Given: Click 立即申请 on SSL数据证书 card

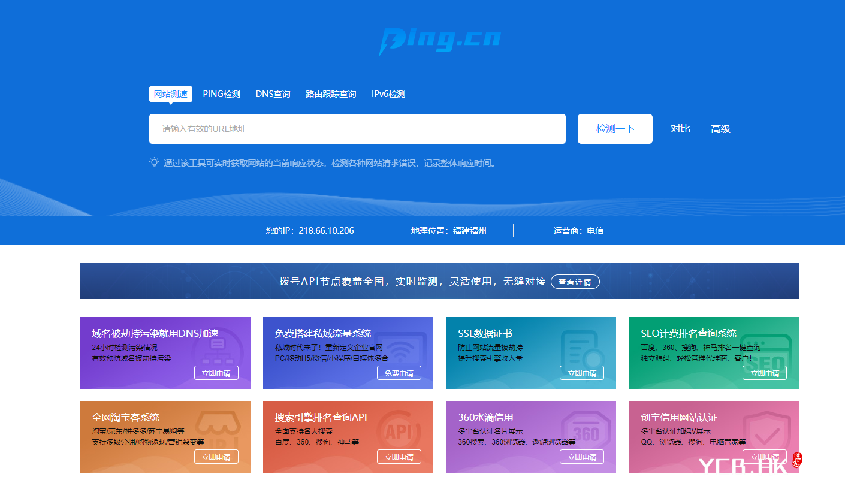Looking at the screenshot, I should (x=582, y=373).
